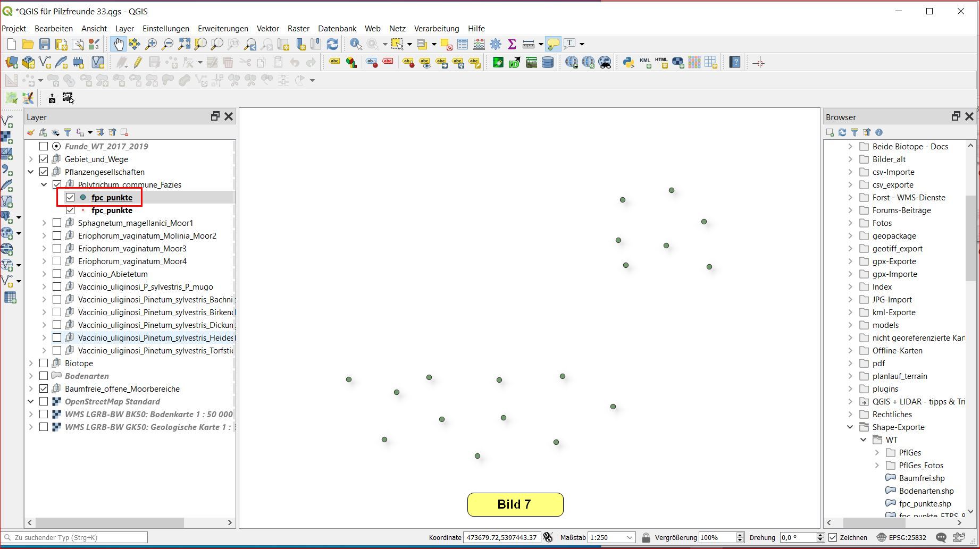Open the Vektor menu
This screenshot has height=549, width=980.
[267, 29]
